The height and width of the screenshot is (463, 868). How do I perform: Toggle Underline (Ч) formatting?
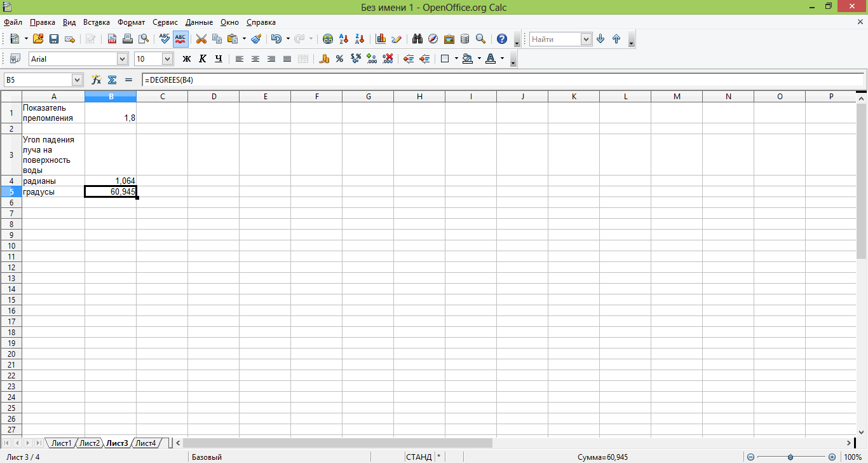[x=219, y=59]
